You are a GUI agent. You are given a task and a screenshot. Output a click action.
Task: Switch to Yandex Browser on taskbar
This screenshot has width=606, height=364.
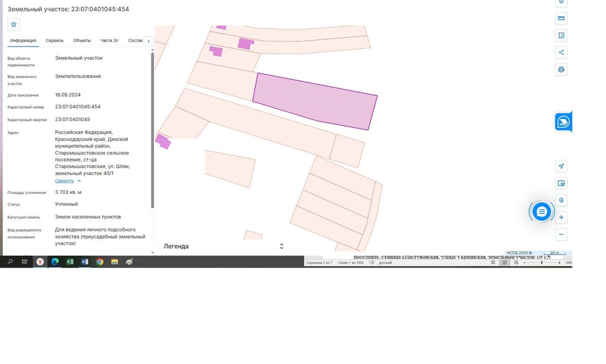click(40, 262)
